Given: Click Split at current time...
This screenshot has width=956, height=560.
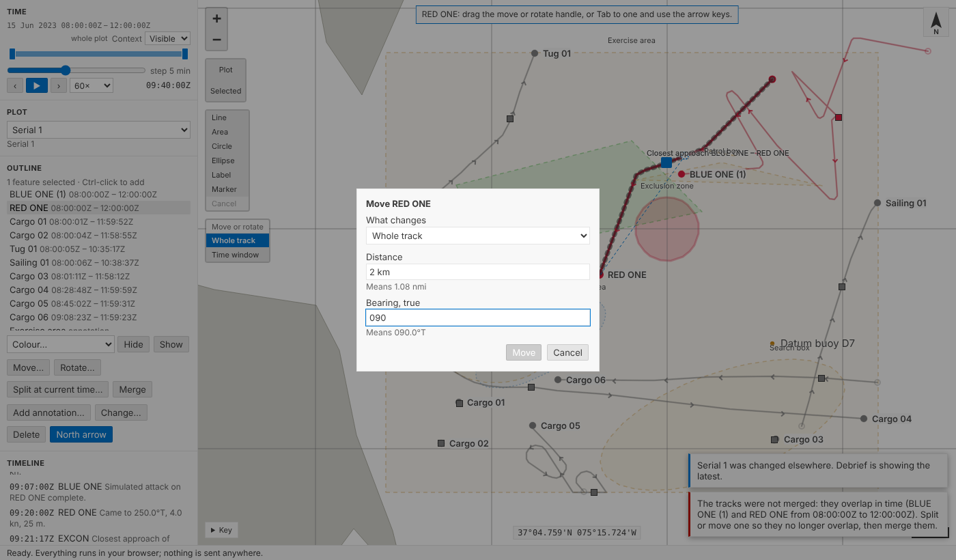Looking at the screenshot, I should [58, 389].
